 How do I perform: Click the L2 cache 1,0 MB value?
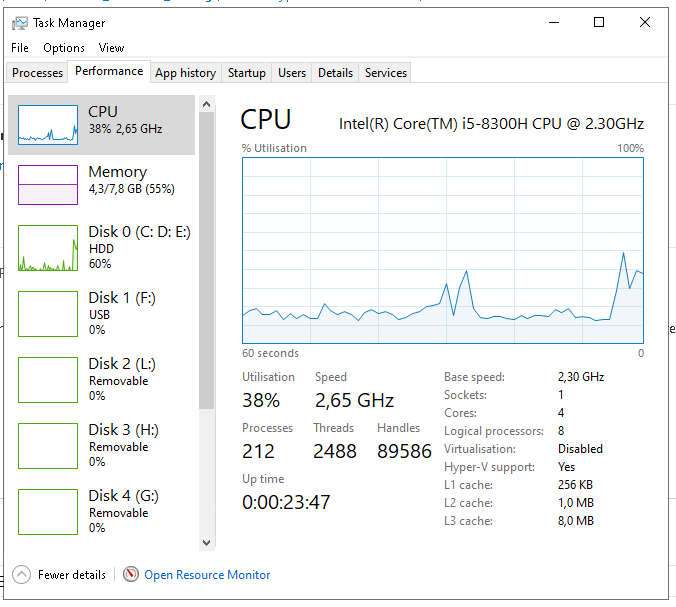tap(576, 503)
